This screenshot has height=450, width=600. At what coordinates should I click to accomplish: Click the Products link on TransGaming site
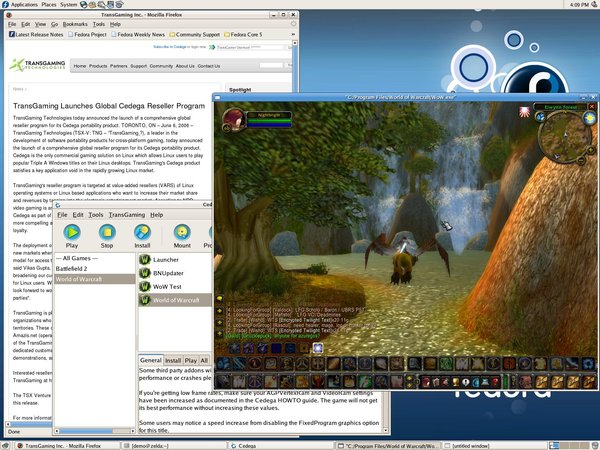(x=98, y=66)
